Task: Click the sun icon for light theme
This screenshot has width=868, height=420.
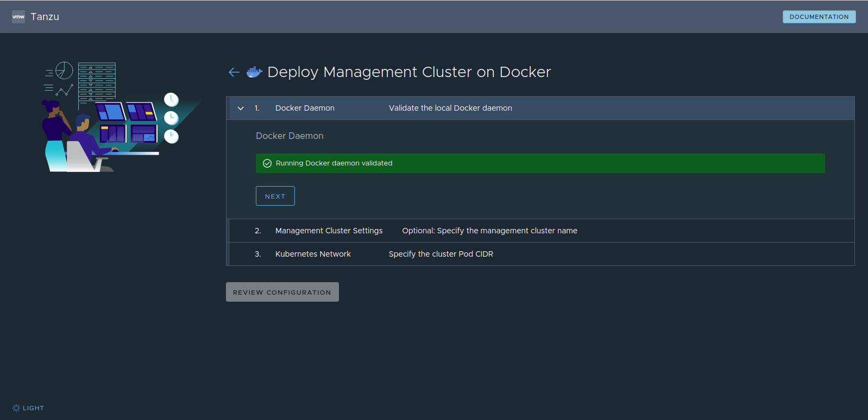Action: pos(16,408)
